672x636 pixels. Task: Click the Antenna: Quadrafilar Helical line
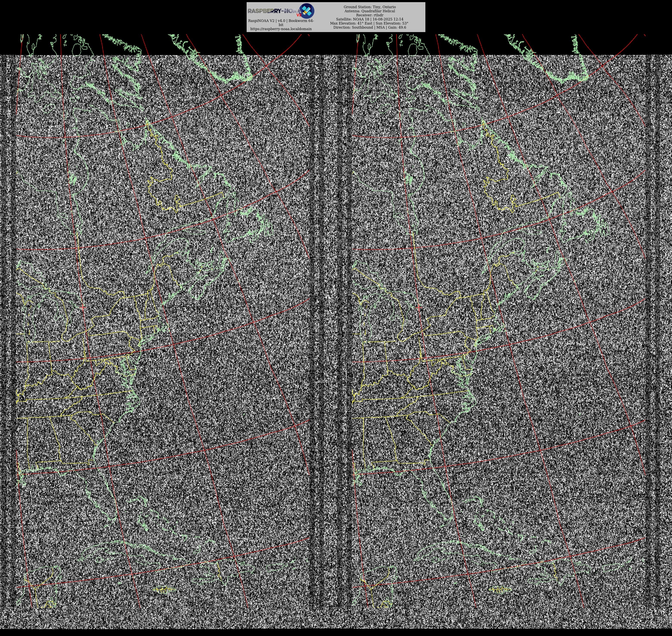tap(369, 11)
